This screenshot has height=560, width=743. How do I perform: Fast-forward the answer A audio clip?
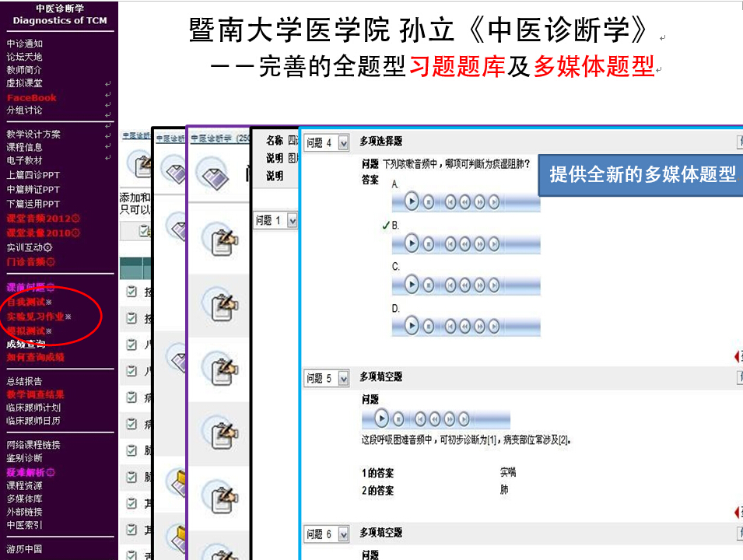[479, 202]
